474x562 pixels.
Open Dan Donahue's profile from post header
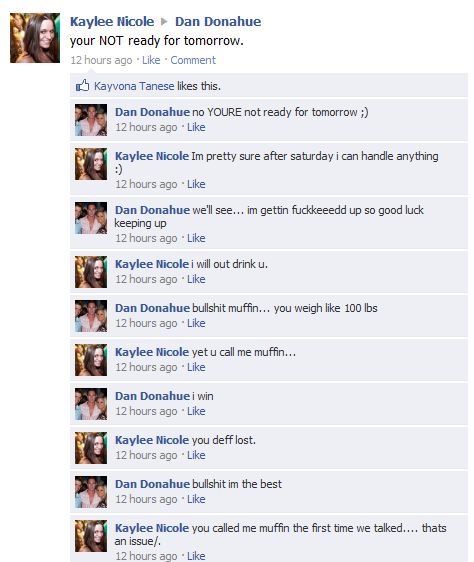pos(218,22)
